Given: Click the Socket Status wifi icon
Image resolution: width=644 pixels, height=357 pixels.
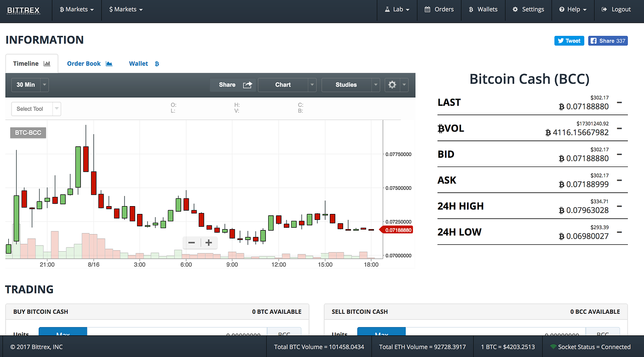Looking at the screenshot, I should [x=553, y=347].
